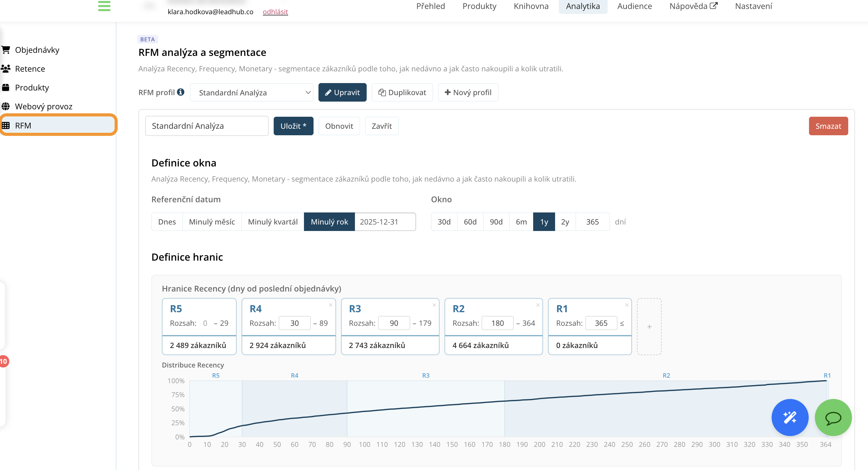Open the Audience tab
Viewport: 868px width, 470px height.
(x=634, y=6)
